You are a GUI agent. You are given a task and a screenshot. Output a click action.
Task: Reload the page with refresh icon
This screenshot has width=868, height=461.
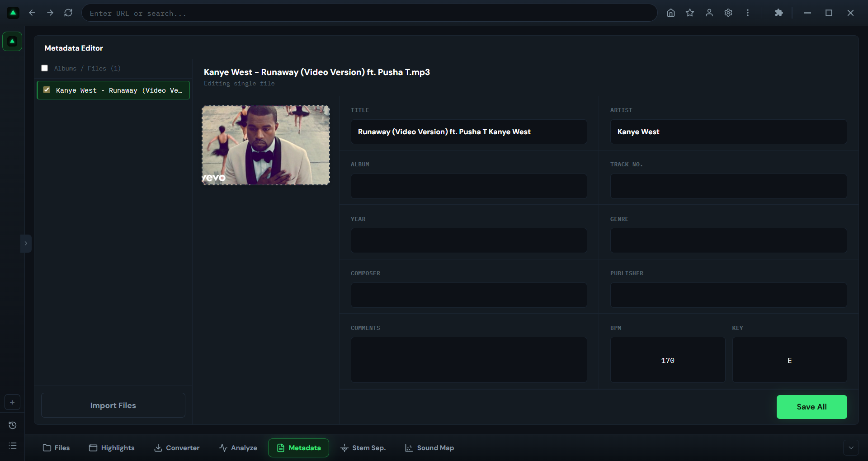(x=68, y=13)
